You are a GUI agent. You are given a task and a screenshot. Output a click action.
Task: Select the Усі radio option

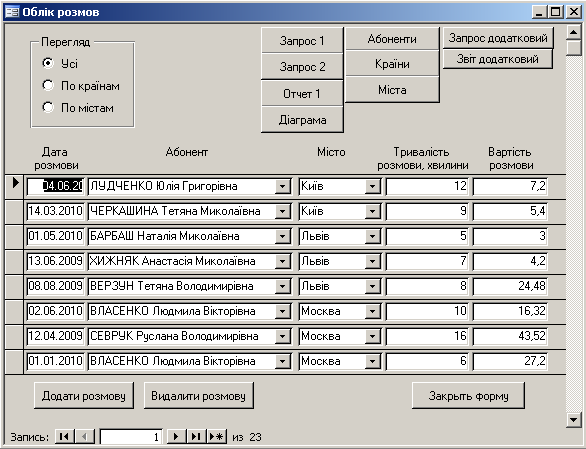(48, 63)
